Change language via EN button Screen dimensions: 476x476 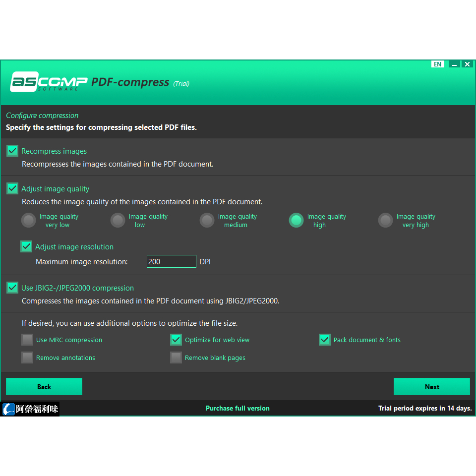tap(437, 64)
